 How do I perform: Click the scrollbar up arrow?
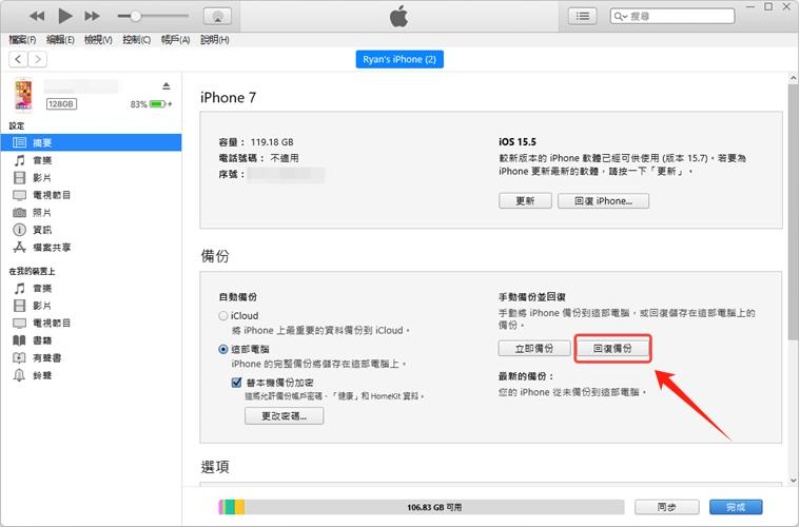click(793, 79)
